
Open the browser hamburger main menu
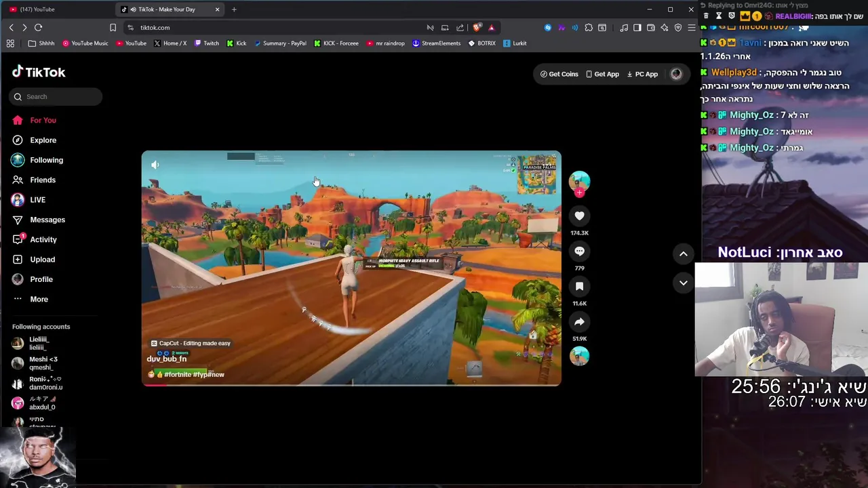(x=691, y=28)
